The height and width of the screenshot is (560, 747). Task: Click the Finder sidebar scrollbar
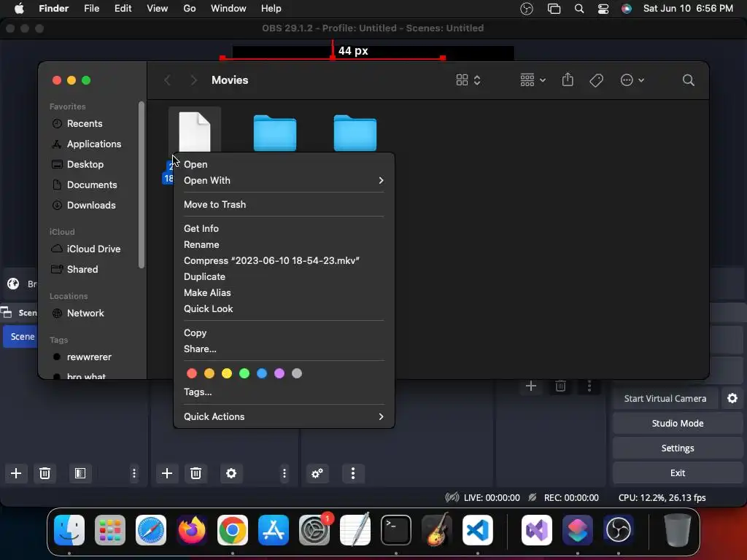[x=141, y=184]
